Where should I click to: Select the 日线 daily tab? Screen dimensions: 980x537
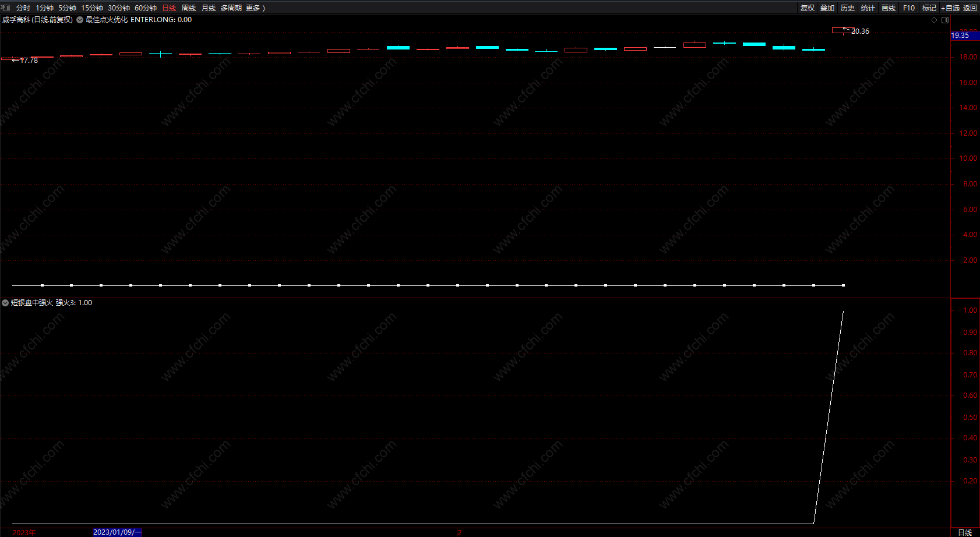[169, 8]
